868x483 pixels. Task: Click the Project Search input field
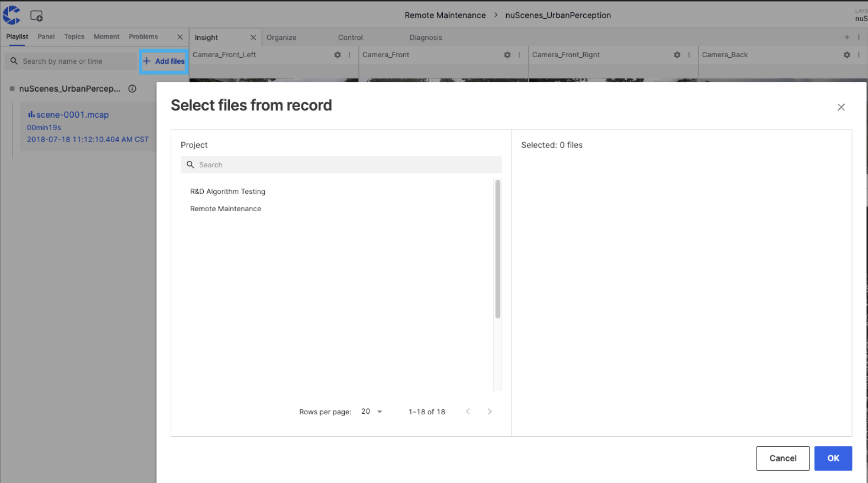click(342, 165)
